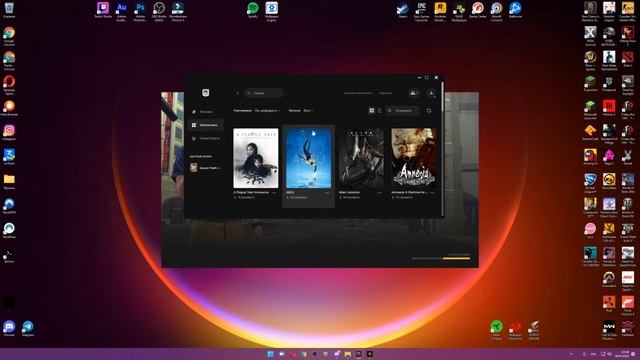640x360 pixels.
Task: Open the A Plague Tale Innocence cover
Action: point(256,158)
